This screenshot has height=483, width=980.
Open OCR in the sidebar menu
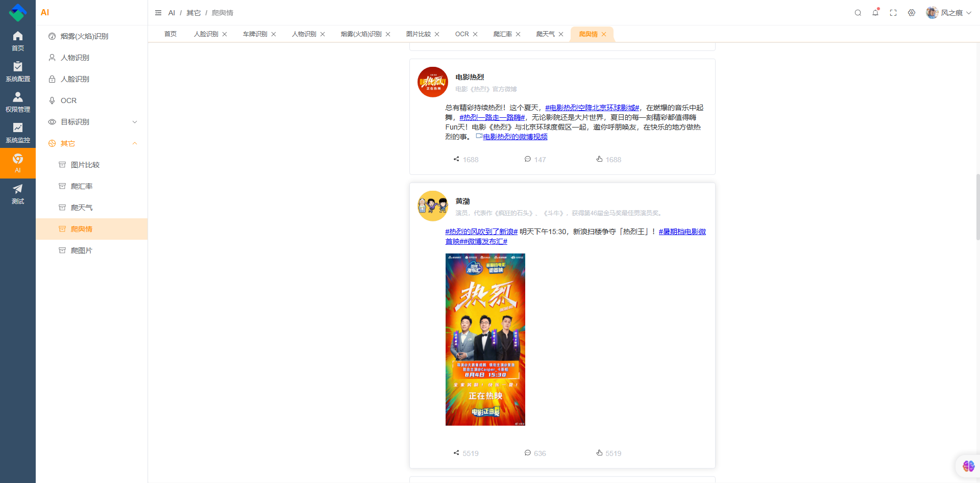(92, 100)
